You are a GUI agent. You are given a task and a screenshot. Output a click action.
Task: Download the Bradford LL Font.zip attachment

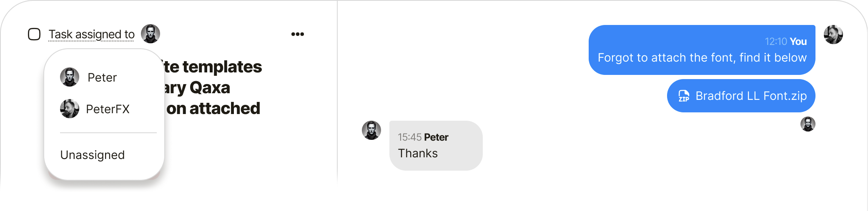coord(750,96)
